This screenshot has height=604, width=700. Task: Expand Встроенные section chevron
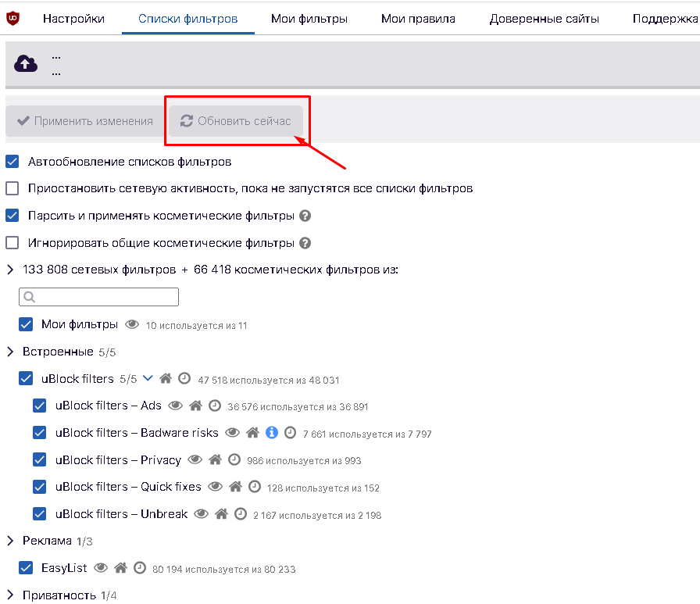10,352
